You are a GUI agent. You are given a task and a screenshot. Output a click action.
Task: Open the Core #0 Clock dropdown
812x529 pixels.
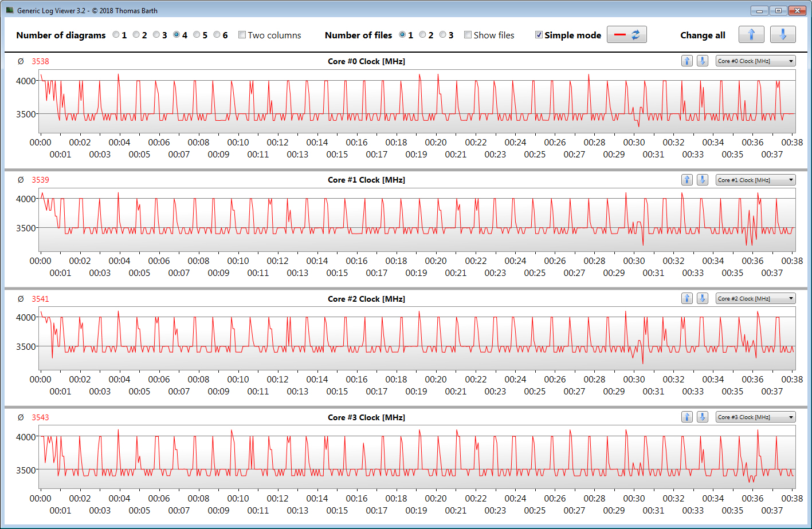click(755, 61)
